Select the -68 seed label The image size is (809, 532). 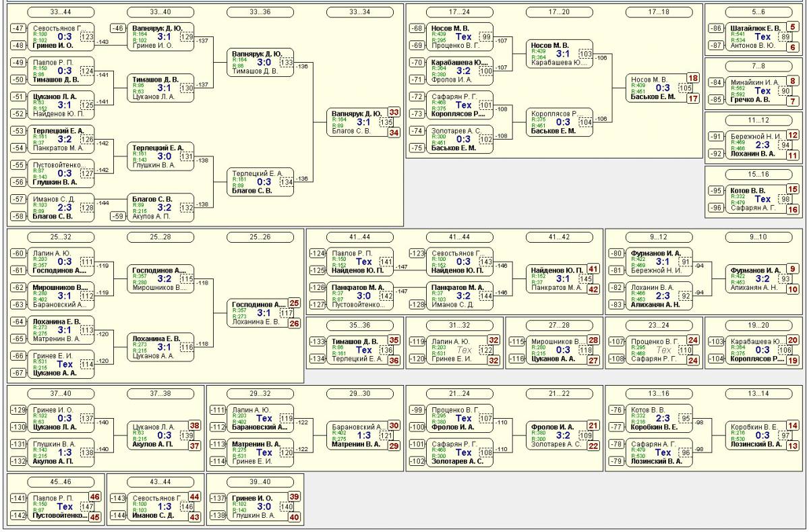[x=417, y=28]
